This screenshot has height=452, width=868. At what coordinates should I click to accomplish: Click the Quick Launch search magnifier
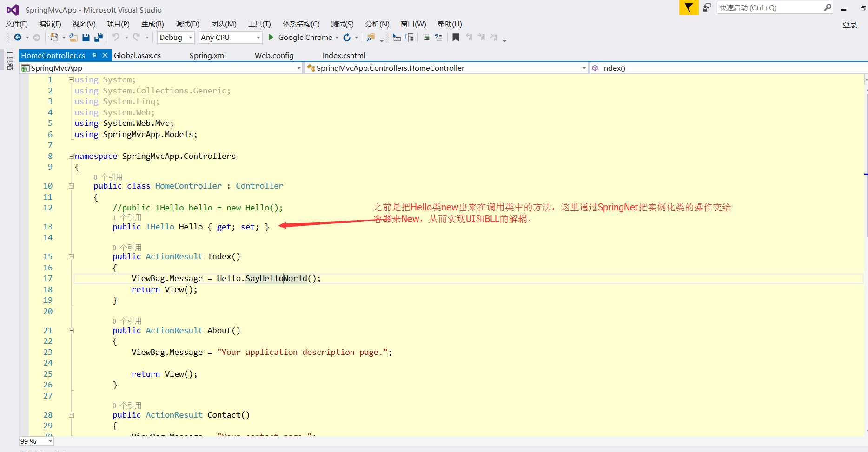click(828, 7)
